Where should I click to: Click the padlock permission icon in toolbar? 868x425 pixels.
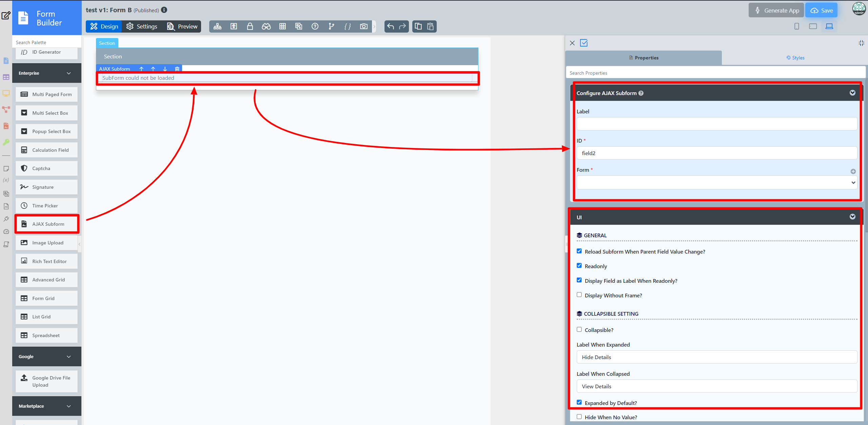pyautogui.click(x=250, y=26)
